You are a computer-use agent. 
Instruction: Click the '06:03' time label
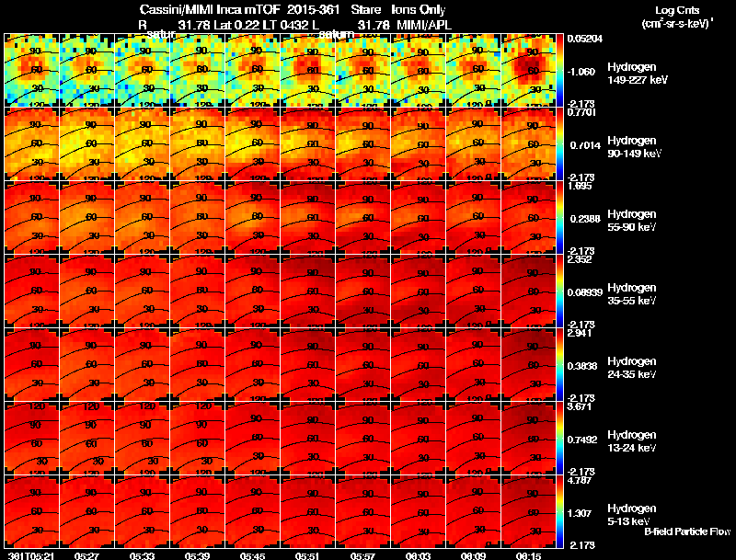[x=419, y=555]
